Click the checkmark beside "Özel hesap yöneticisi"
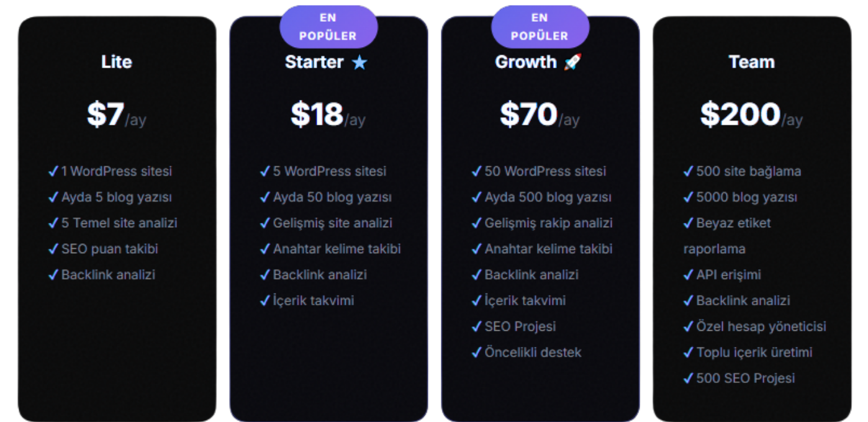The height and width of the screenshot is (422, 868). point(688,327)
